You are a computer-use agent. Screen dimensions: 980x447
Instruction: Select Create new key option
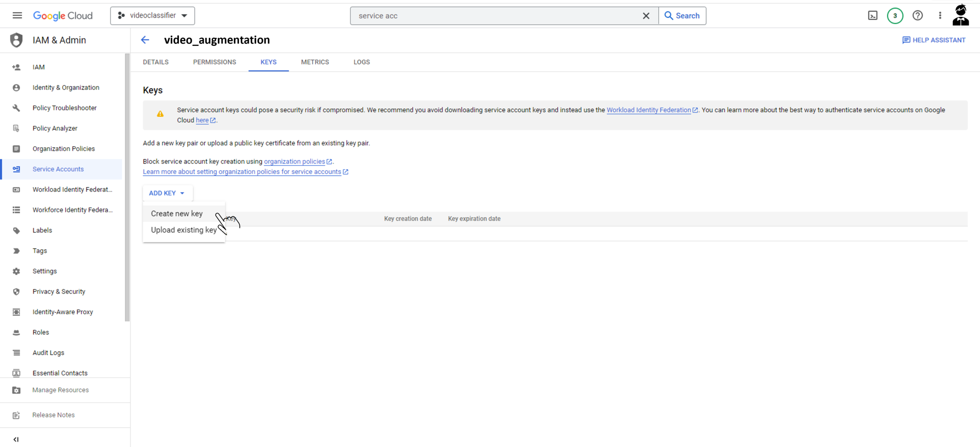click(177, 214)
